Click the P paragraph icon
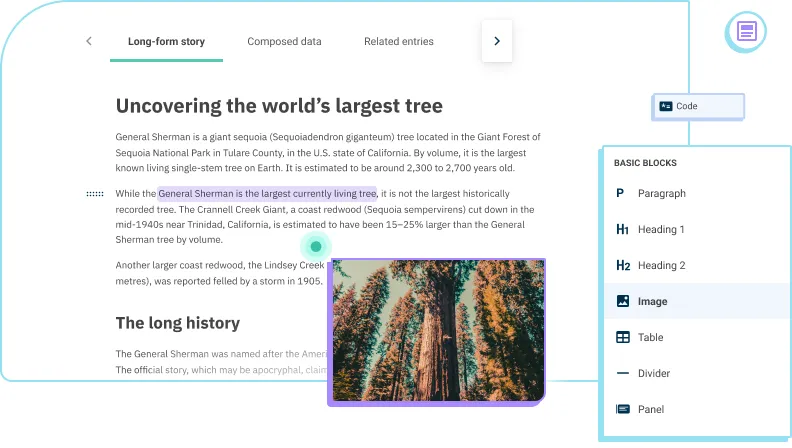 coord(620,193)
